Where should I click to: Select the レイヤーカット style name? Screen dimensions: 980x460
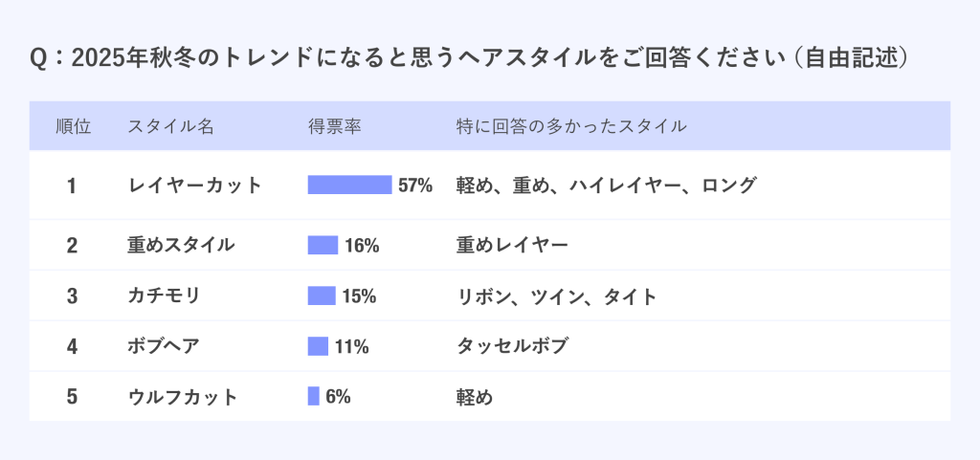tap(195, 186)
